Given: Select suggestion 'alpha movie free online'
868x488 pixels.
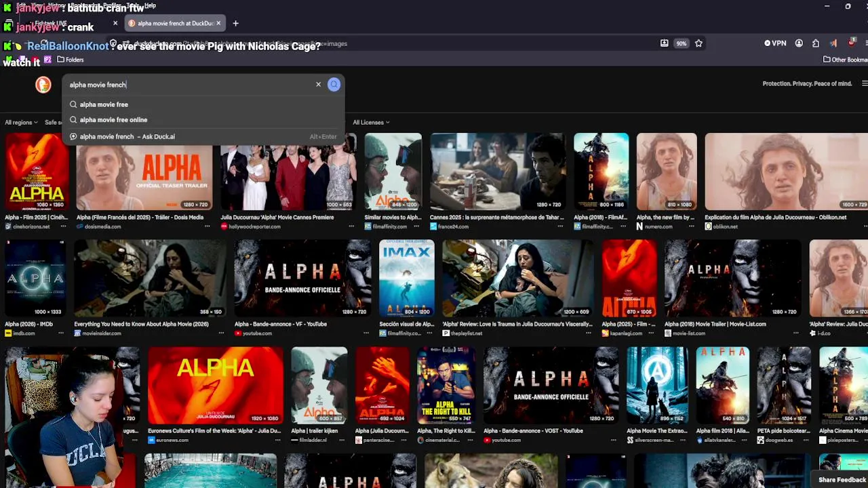Looking at the screenshot, I should [113, 120].
